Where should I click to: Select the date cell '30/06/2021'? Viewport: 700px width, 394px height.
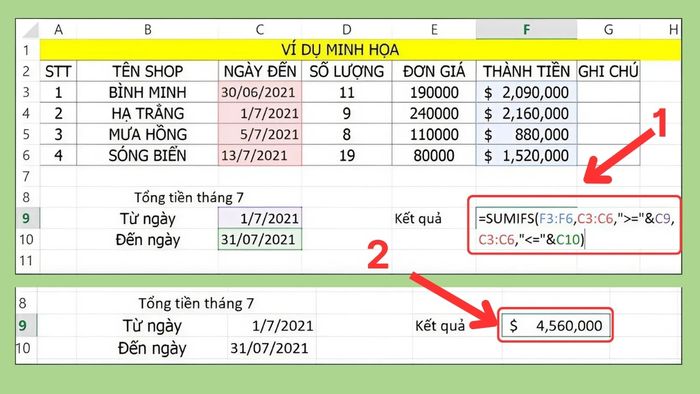[260, 92]
